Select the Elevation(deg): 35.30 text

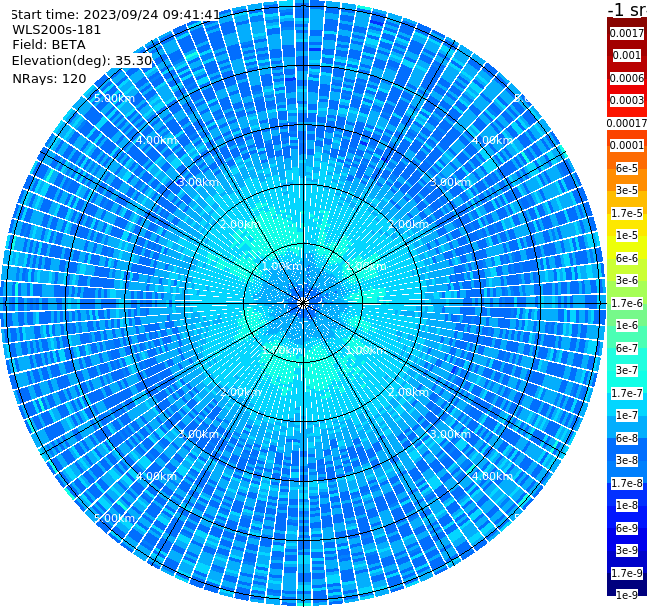[x=82, y=61]
